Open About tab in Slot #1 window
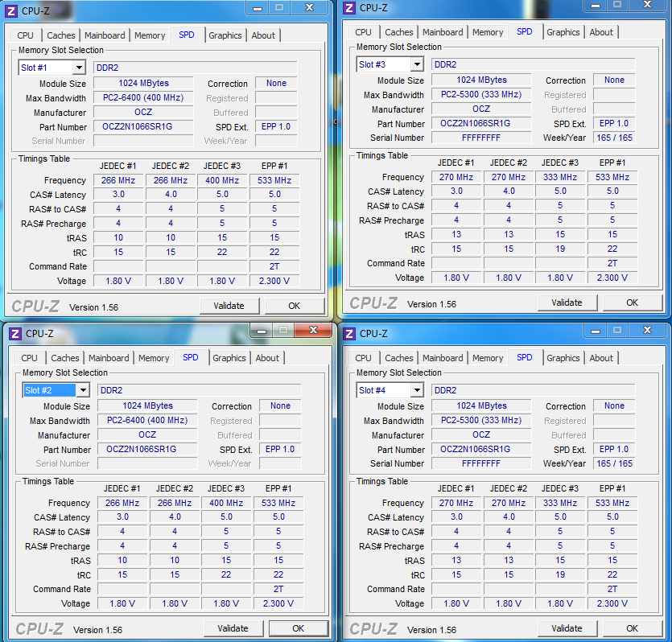The height and width of the screenshot is (642, 672). click(x=263, y=35)
